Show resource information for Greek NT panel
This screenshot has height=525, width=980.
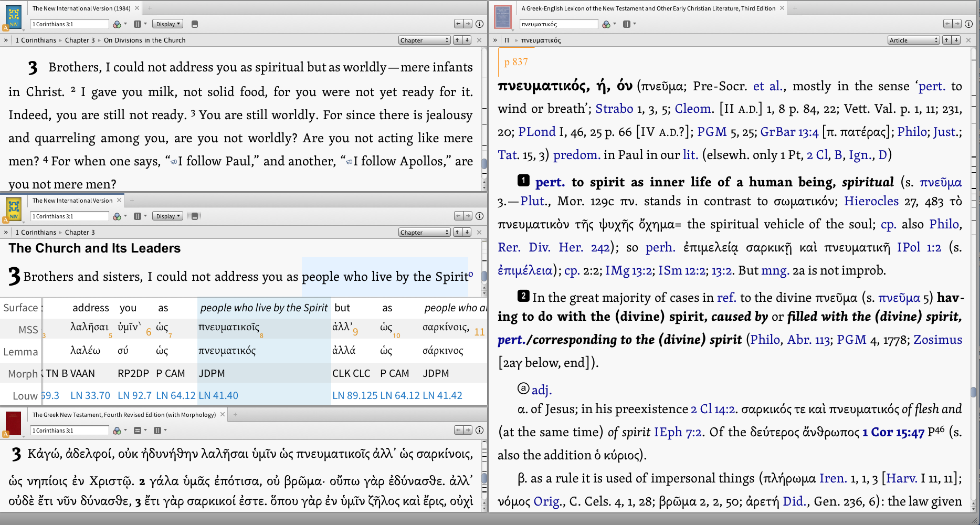(479, 430)
